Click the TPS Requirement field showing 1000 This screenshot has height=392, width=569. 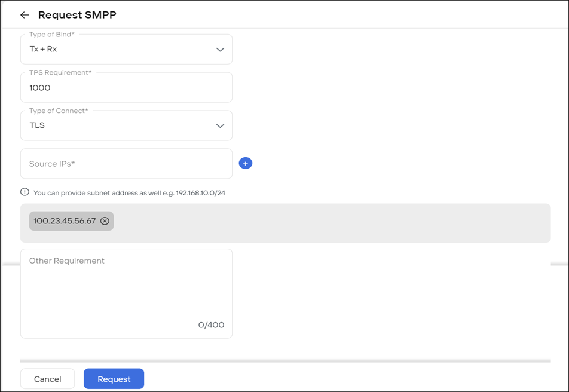click(x=126, y=87)
